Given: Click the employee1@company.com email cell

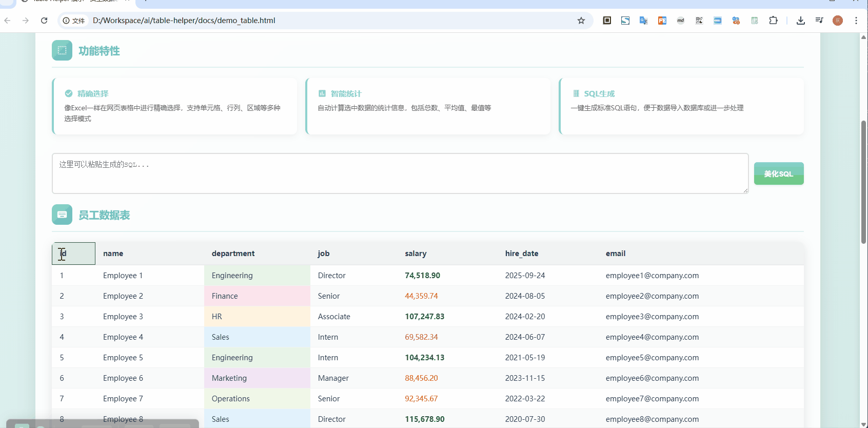Looking at the screenshot, I should tap(652, 276).
